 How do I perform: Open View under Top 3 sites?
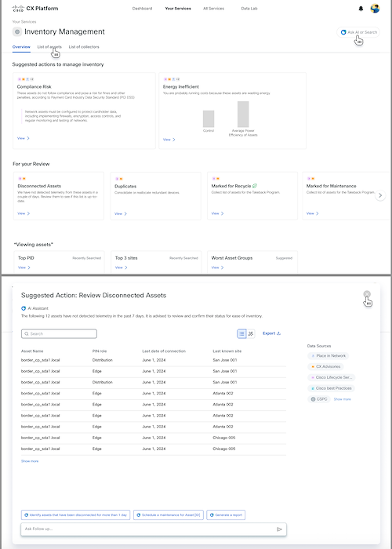(121, 267)
